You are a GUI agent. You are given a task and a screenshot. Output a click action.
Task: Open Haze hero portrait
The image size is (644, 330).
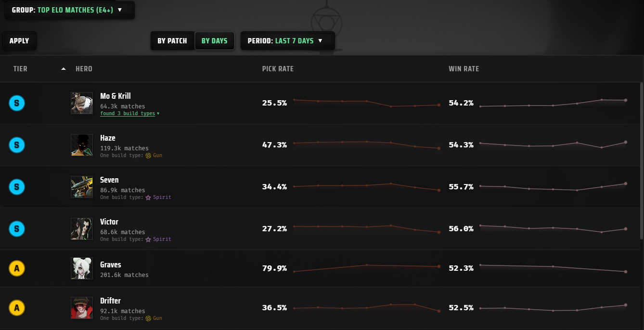[x=82, y=145]
